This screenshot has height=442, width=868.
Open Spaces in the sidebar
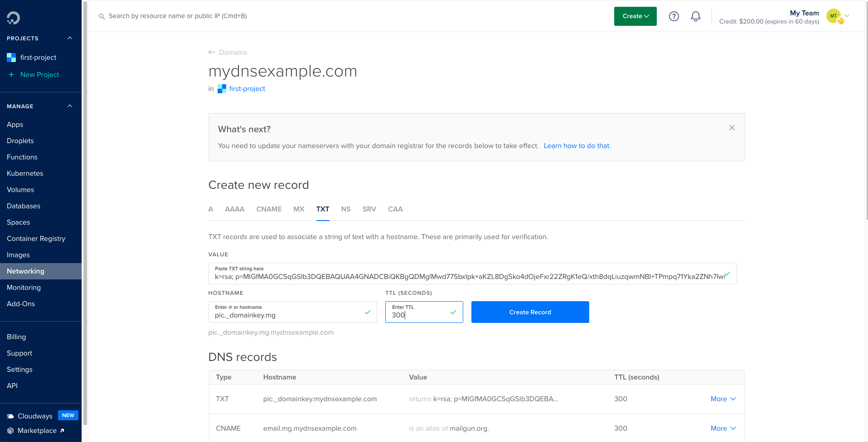19,222
